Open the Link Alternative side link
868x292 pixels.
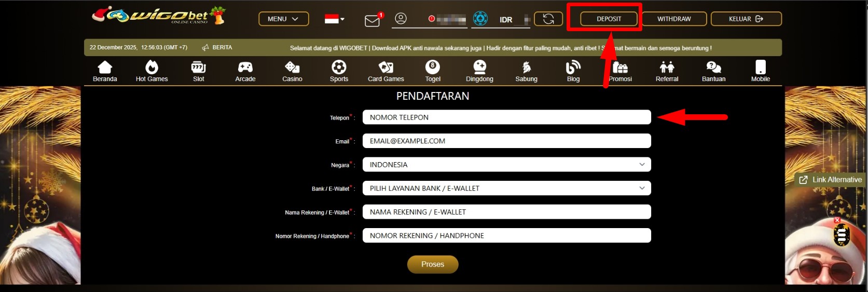coord(831,180)
